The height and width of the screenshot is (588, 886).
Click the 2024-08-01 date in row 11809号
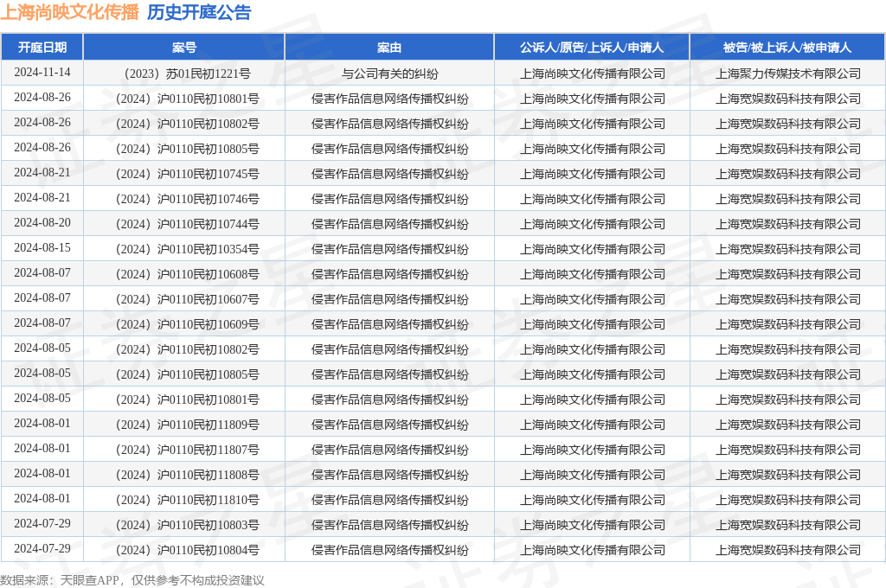[42, 423]
